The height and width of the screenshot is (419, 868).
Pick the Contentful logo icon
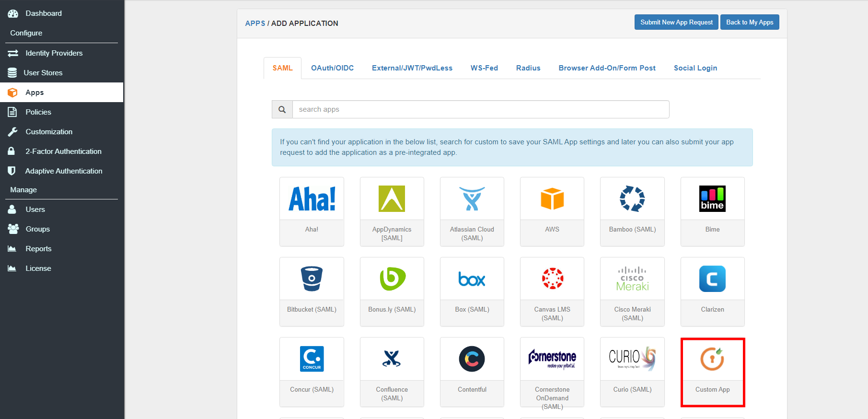(472, 359)
